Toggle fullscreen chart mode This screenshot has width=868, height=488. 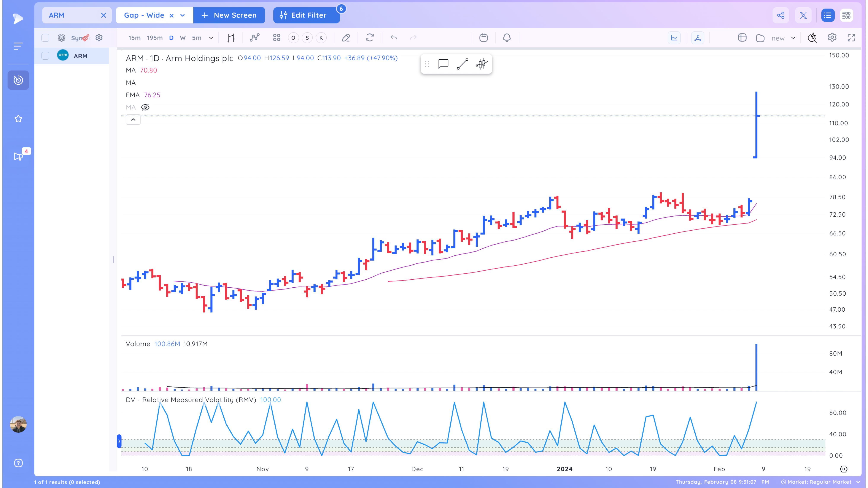click(851, 38)
